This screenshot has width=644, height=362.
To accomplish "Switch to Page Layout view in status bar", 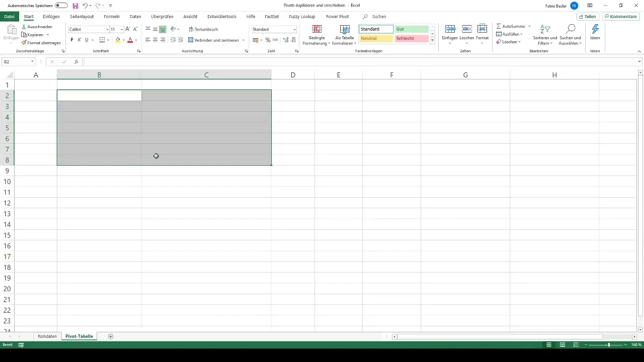I will (x=562, y=344).
